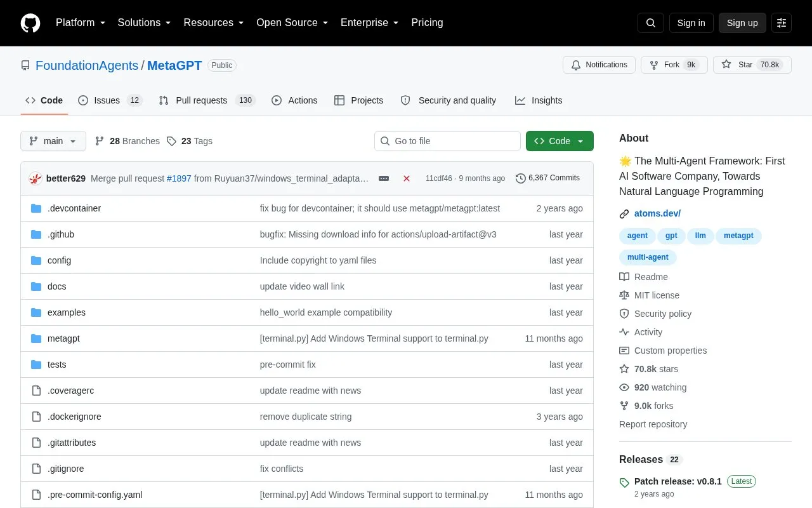Click the docs folder icon
Image resolution: width=812 pixels, height=508 pixels.
click(36, 286)
